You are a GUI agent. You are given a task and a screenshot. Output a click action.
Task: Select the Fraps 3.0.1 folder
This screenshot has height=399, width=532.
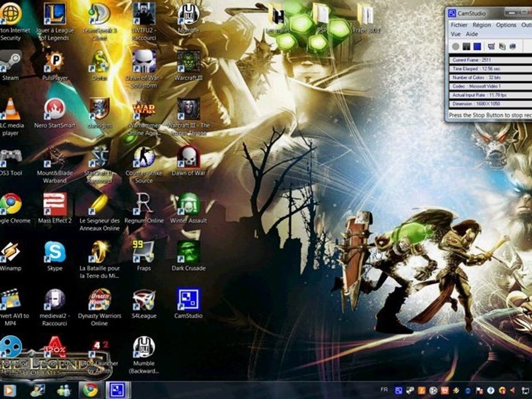click(x=366, y=18)
